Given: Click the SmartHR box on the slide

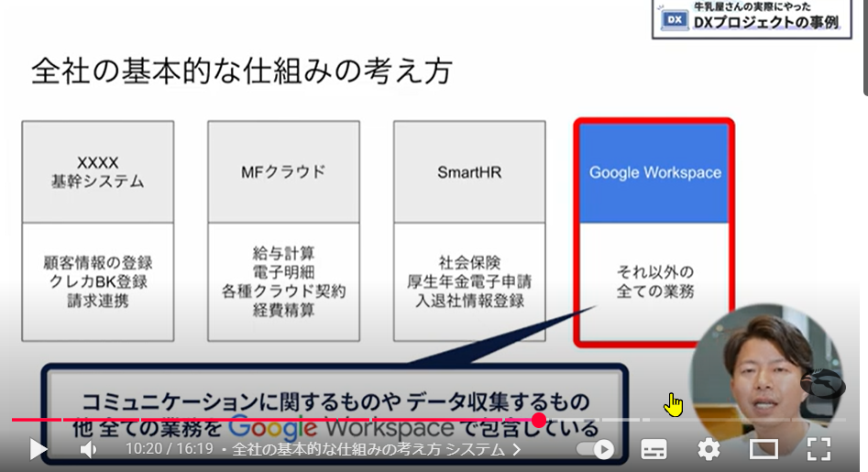Looking at the screenshot, I should pyautogui.click(x=469, y=172).
